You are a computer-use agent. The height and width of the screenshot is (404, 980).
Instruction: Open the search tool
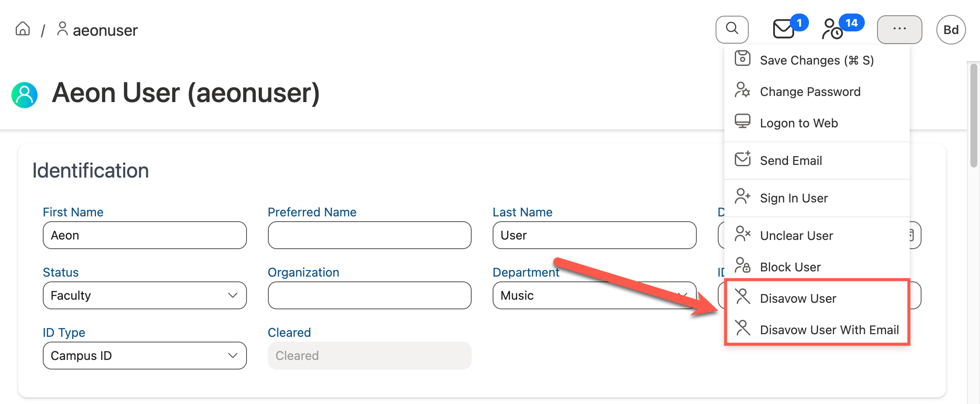pos(732,29)
